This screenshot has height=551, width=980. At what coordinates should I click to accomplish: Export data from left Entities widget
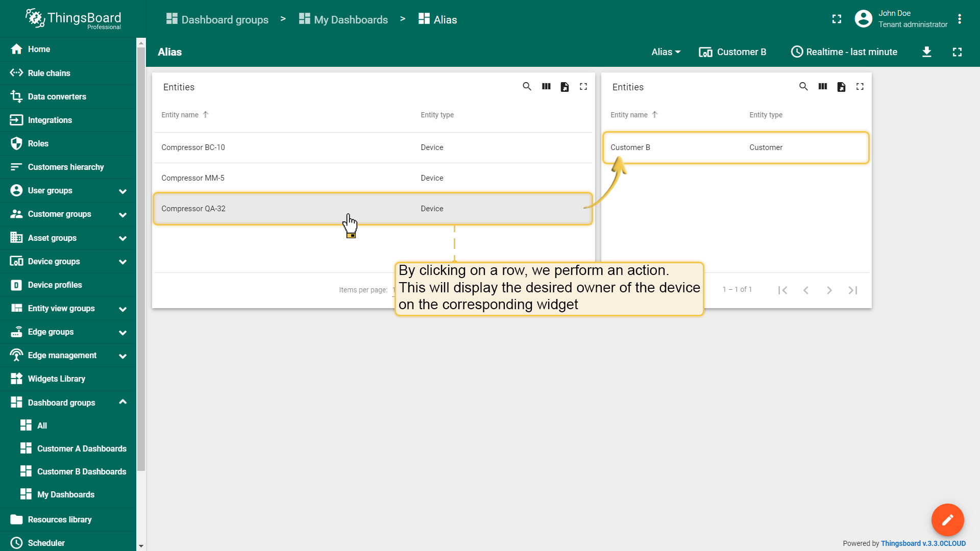point(565,87)
